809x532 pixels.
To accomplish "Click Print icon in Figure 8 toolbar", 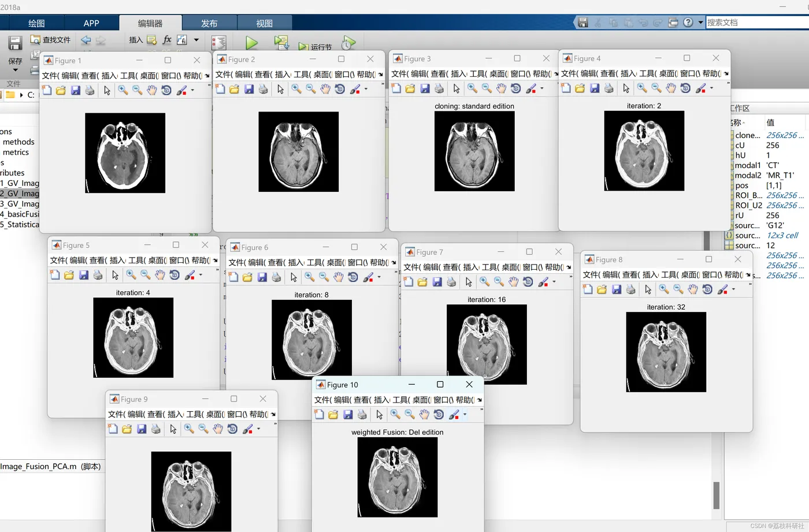I will coord(631,289).
